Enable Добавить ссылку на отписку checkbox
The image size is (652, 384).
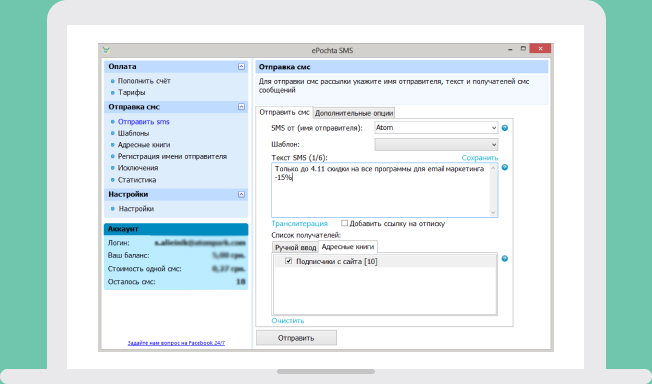[x=344, y=223]
